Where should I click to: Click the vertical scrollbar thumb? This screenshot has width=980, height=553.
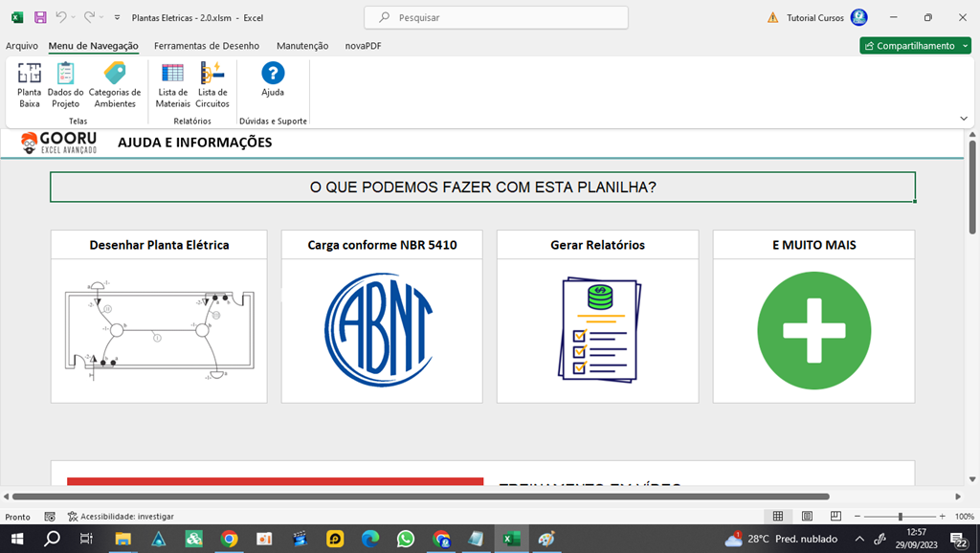point(972,188)
